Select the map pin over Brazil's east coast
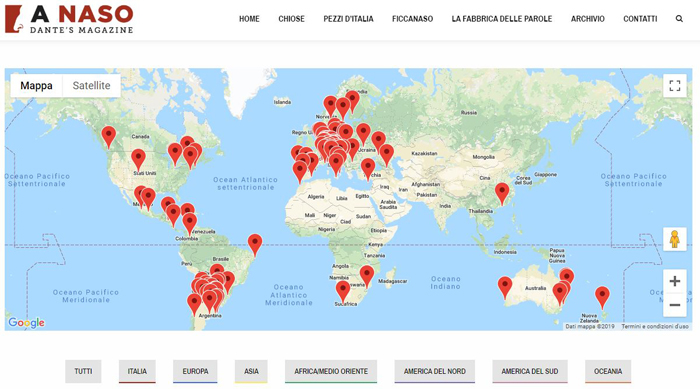The image size is (700, 389). pos(255,245)
